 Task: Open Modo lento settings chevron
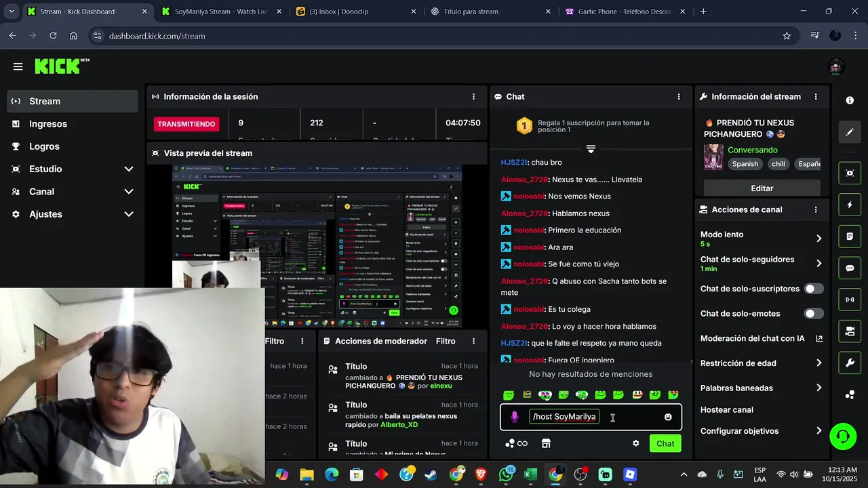pyautogui.click(x=818, y=239)
